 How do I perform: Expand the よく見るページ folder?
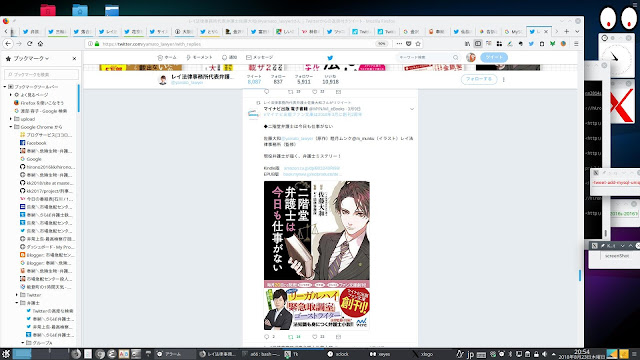(11, 95)
